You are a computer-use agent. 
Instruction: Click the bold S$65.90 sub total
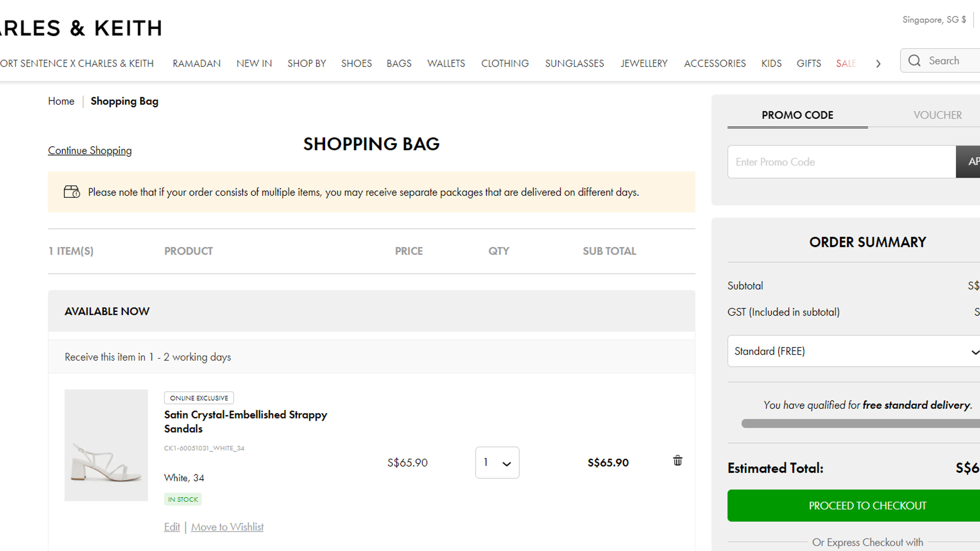coord(608,462)
